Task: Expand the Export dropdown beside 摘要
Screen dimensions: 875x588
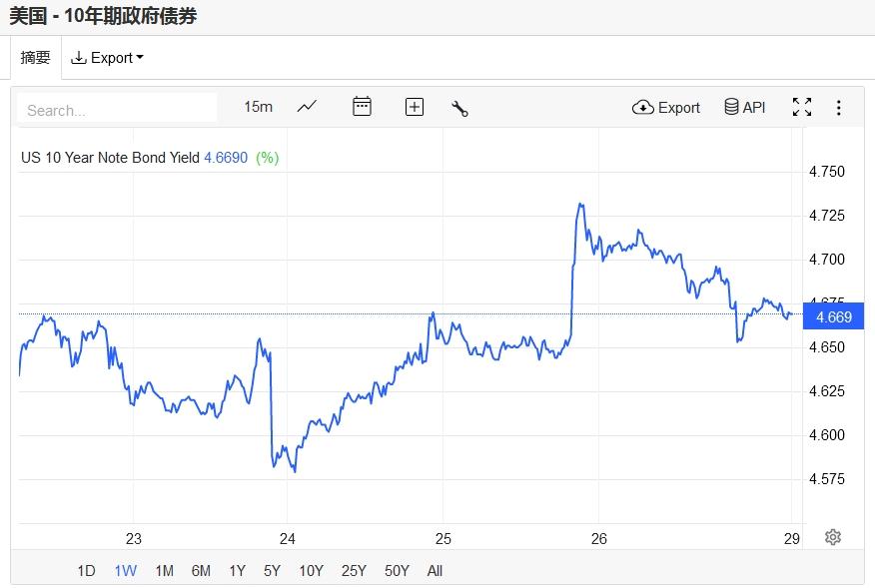Action: click(107, 58)
